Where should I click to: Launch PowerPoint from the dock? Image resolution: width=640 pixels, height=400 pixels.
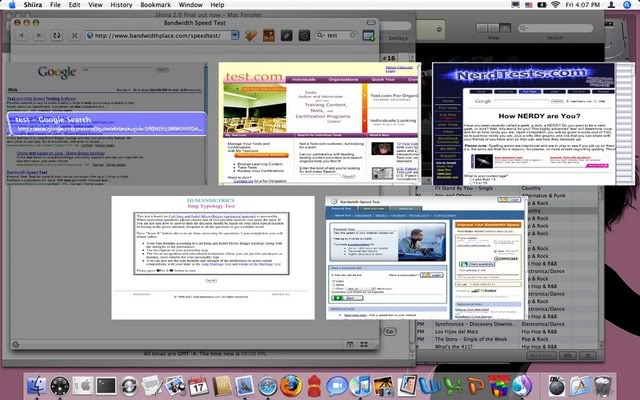pos(476,385)
